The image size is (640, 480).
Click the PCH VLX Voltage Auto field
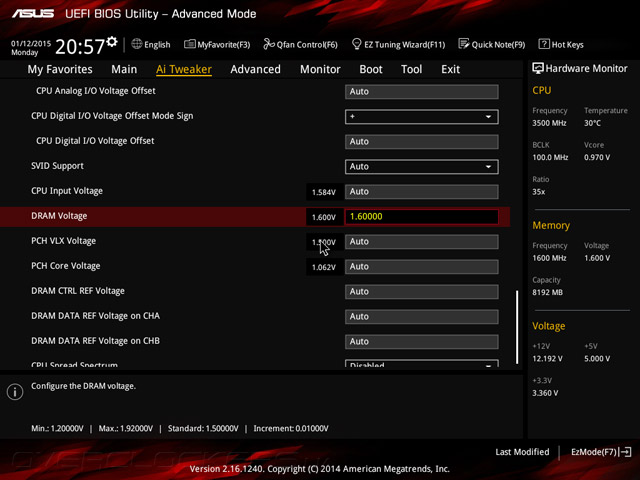click(x=422, y=242)
